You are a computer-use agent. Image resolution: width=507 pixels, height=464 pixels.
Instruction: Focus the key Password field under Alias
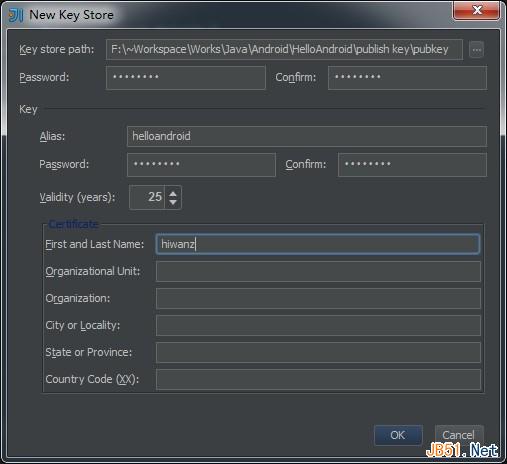[201, 164]
